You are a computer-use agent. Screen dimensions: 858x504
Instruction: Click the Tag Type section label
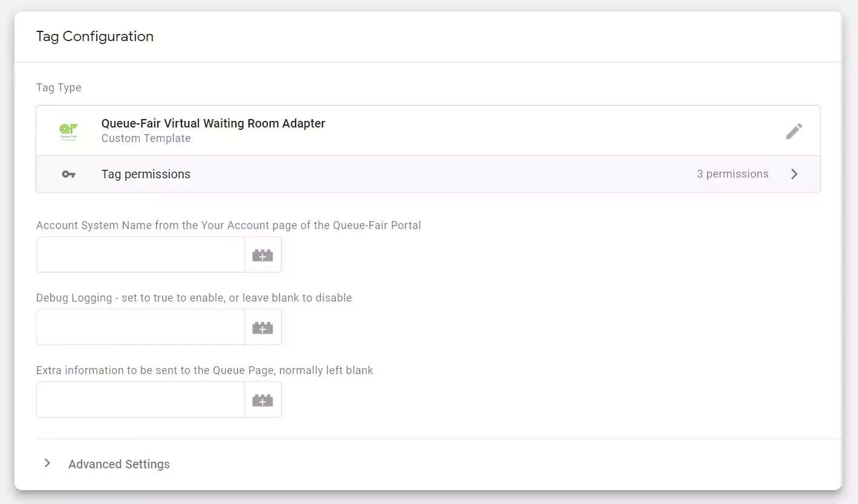[59, 88]
